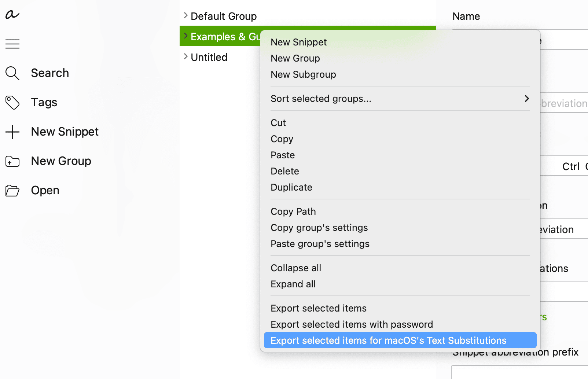Select Duplicate from the context menu
The height and width of the screenshot is (379, 588).
(291, 187)
